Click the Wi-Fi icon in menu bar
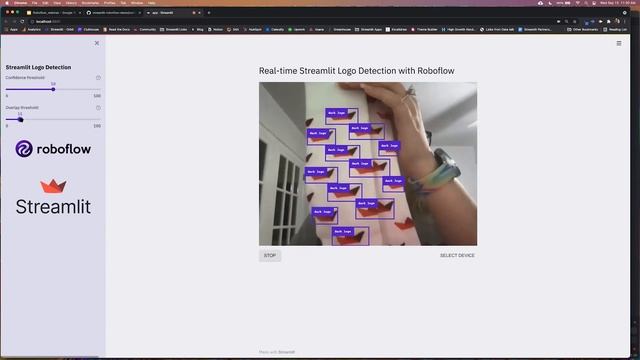Screen dimensions: 640x360 click(x=577, y=3)
